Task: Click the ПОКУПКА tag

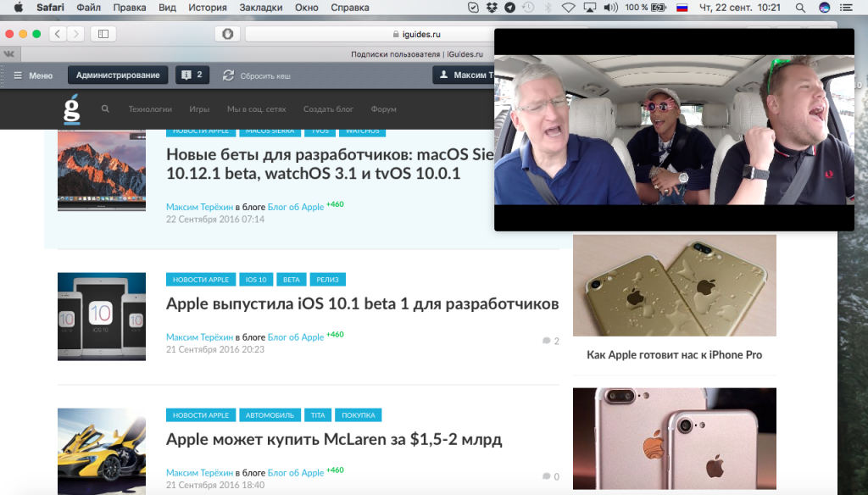Action: point(359,415)
